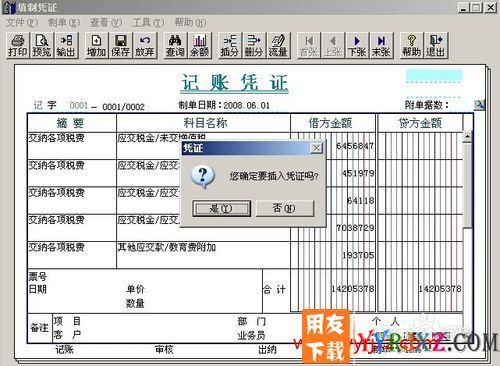The height and width of the screenshot is (366, 500).
Task: Click the credit total 14205378 under 贷方金额
Action: pyautogui.click(x=440, y=289)
